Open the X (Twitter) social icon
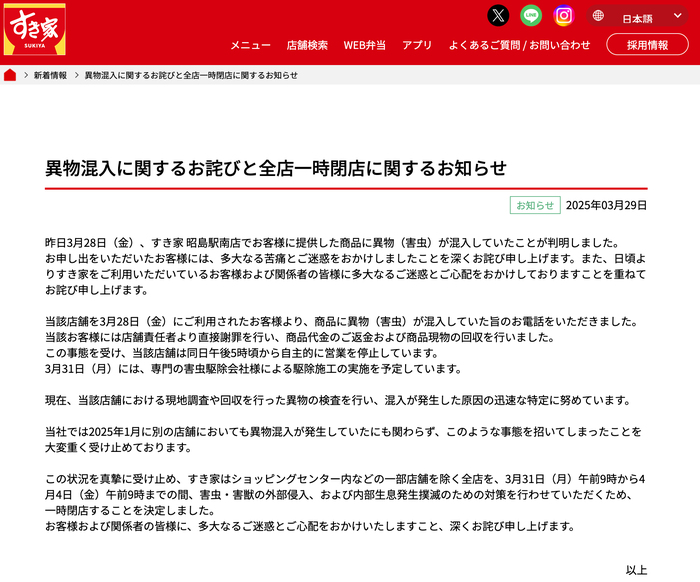700x582 pixels. [498, 15]
